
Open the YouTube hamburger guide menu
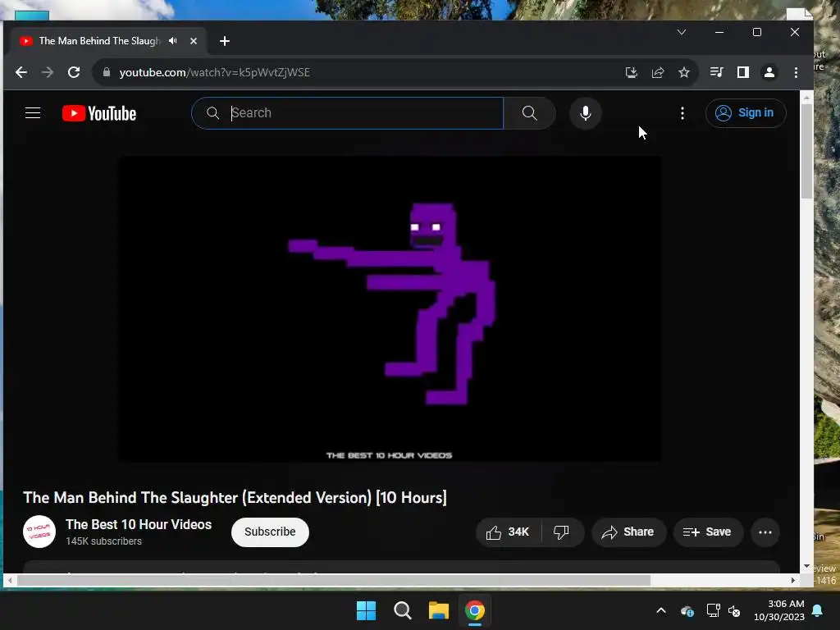coord(33,113)
